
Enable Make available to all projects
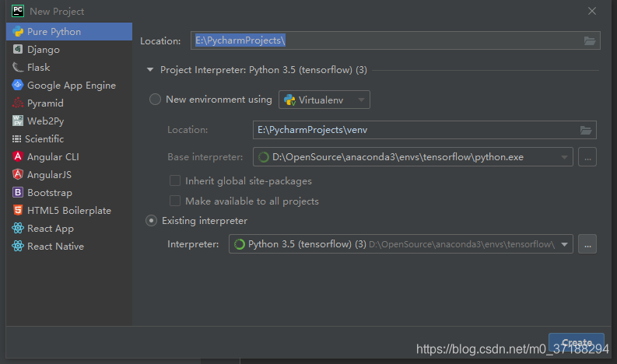175,201
